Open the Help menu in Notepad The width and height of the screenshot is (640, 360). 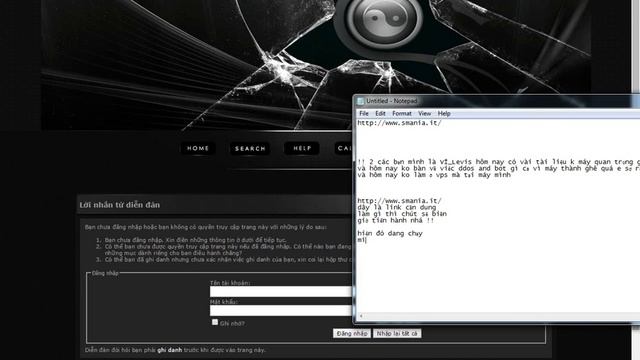tap(444, 113)
